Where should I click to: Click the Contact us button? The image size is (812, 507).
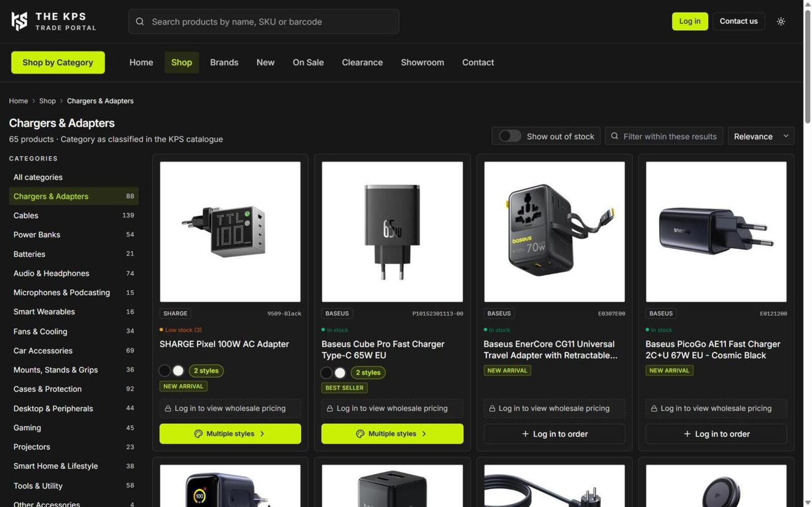pos(738,21)
